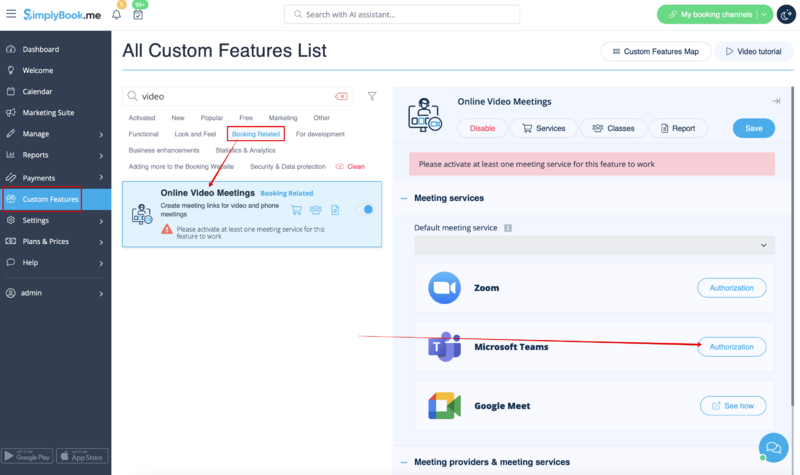Select the For development filter tab
Screen dimensions: 800x475
[x=320, y=134]
